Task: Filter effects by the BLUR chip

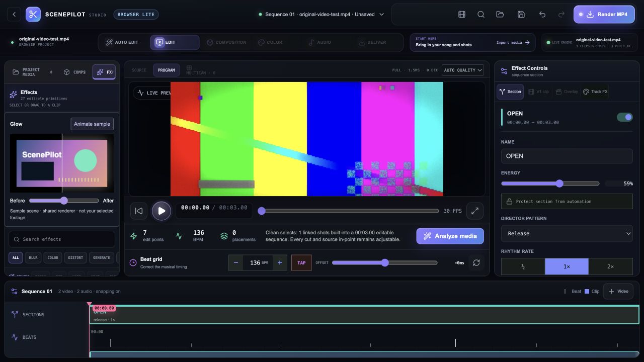Action: (x=33, y=257)
